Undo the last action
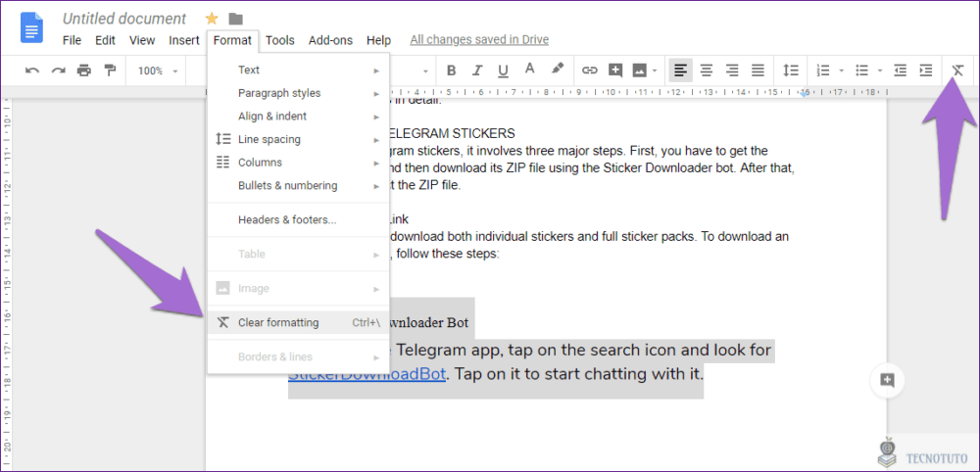This screenshot has width=980, height=472. [x=32, y=71]
